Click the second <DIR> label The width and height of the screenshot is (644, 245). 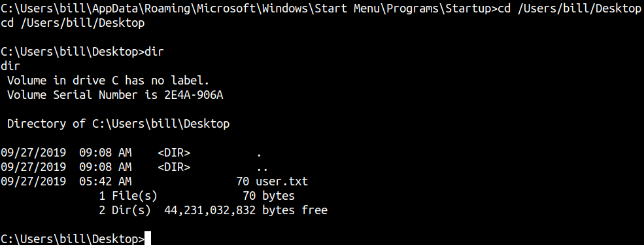point(174,167)
